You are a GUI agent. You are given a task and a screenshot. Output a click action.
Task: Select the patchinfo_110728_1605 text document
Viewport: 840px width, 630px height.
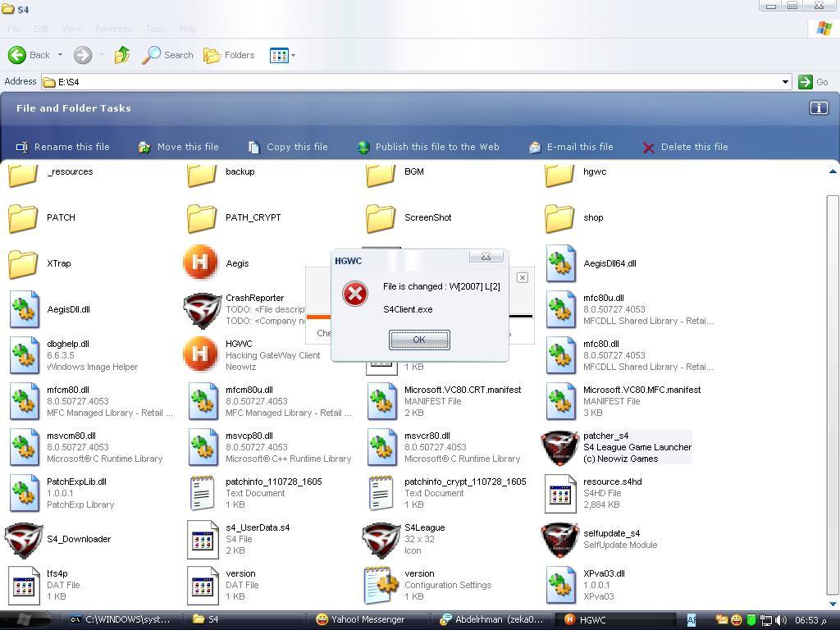click(x=254, y=493)
